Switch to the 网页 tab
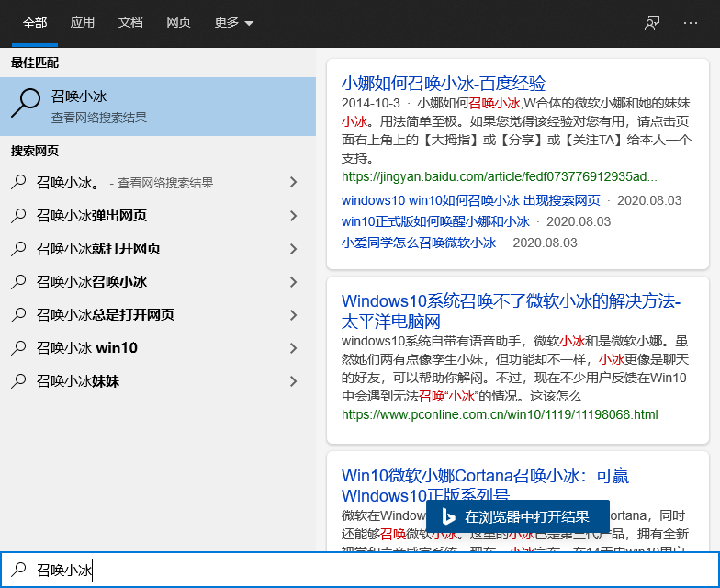720x588 pixels. (178, 22)
